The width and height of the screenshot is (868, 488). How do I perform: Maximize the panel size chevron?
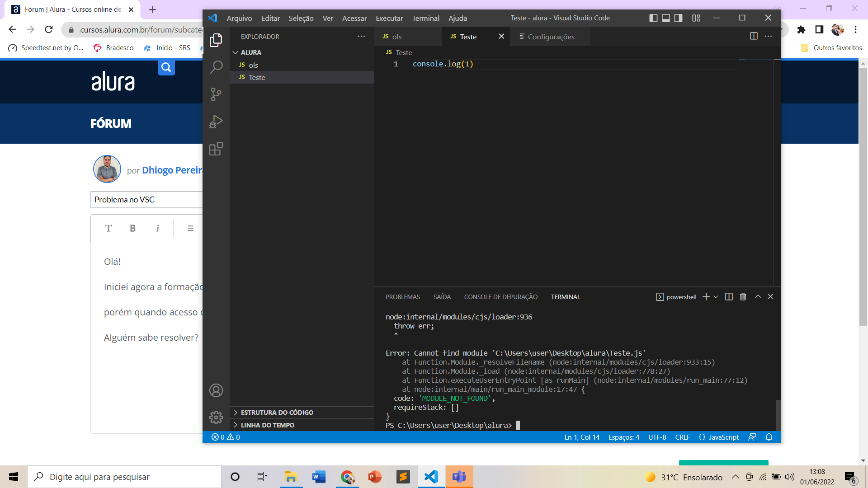coord(758,296)
